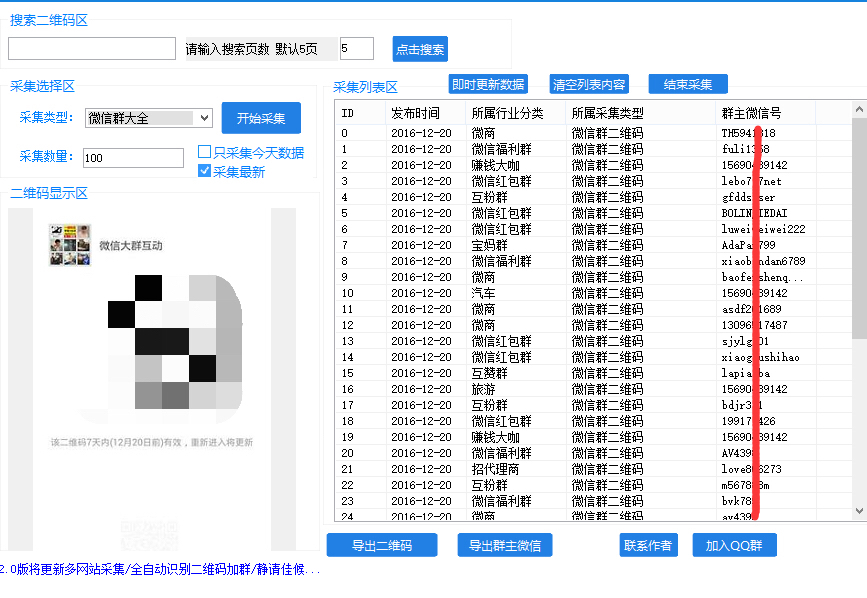The width and height of the screenshot is (867, 598).
Task: Click the list scrollbar down arrow
Action: pos(859,511)
